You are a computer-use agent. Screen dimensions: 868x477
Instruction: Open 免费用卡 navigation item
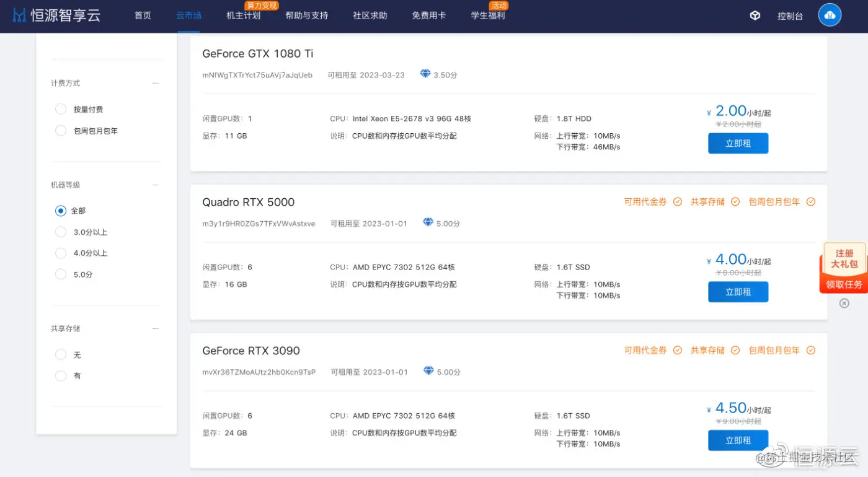coord(429,15)
